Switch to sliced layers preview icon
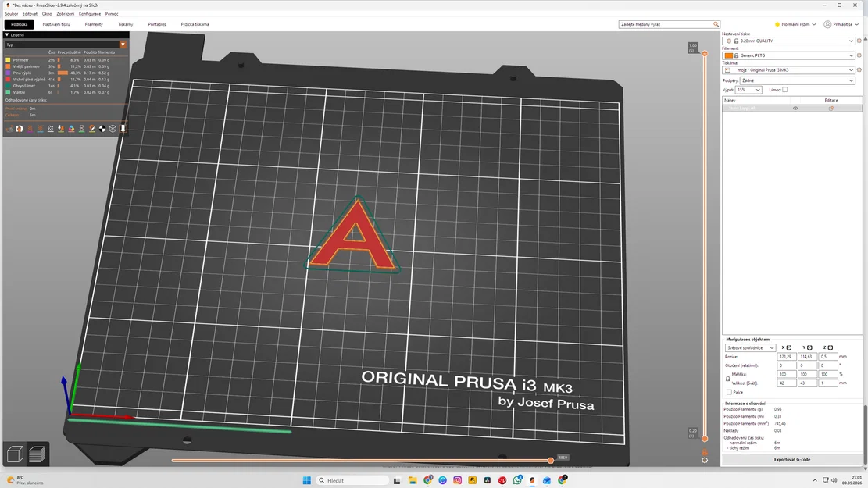Image resolution: width=868 pixels, height=488 pixels. click(37, 454)
